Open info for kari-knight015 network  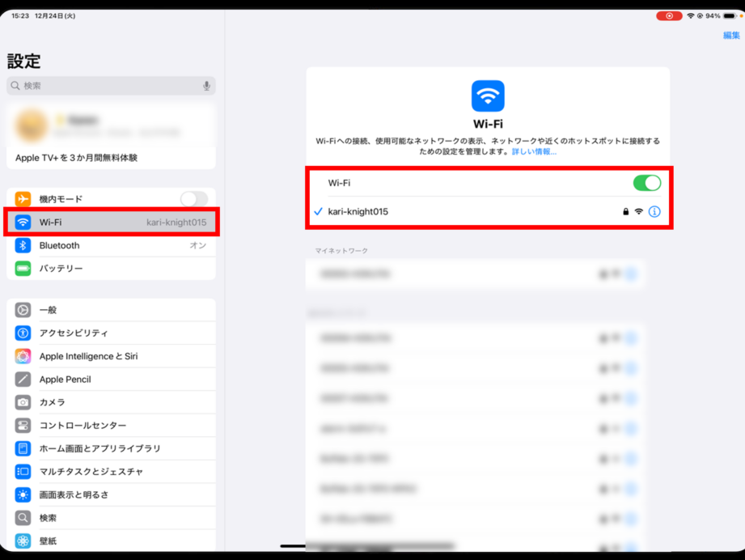tap(654, 211)
